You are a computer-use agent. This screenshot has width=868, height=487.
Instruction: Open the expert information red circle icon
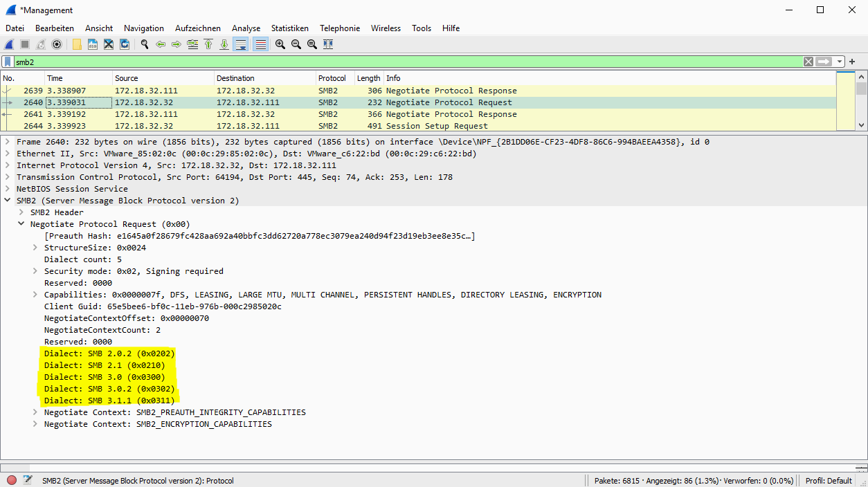pos(12,480)
